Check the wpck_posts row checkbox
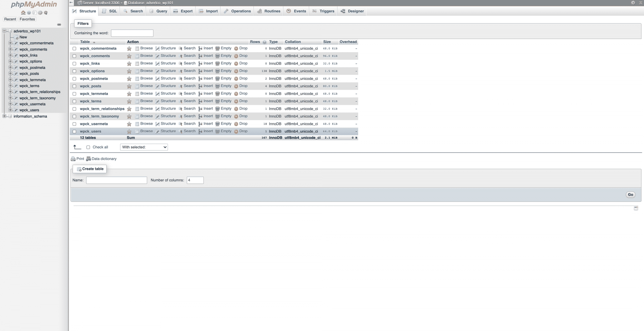This screenshot has height=331, width=644. tap(74, 86)
